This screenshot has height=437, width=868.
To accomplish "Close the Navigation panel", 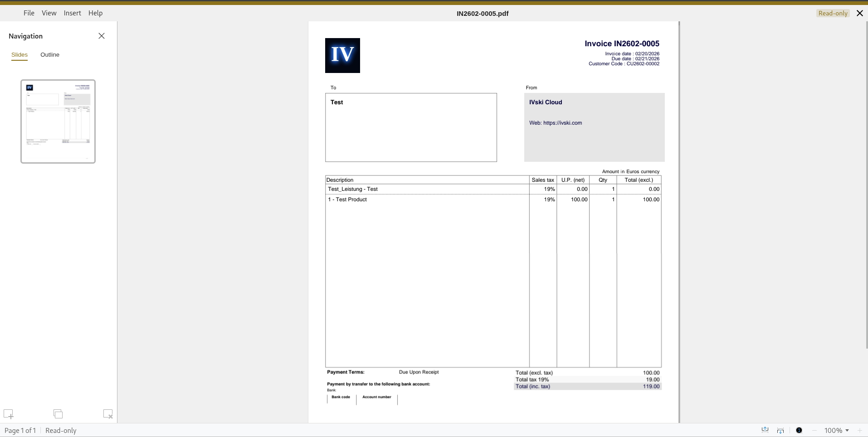I will coord(101,36).
